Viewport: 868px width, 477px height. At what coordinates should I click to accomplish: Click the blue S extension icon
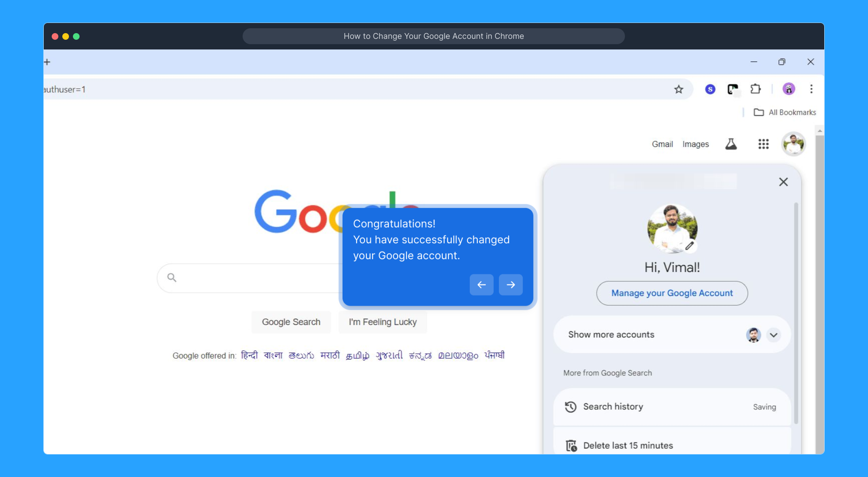[710, 89]
